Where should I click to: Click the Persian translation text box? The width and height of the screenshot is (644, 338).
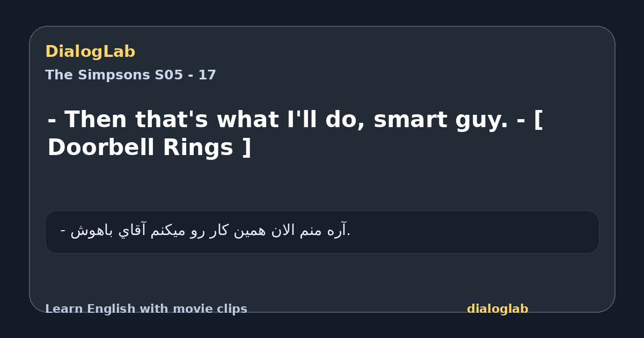click(322, 232)
